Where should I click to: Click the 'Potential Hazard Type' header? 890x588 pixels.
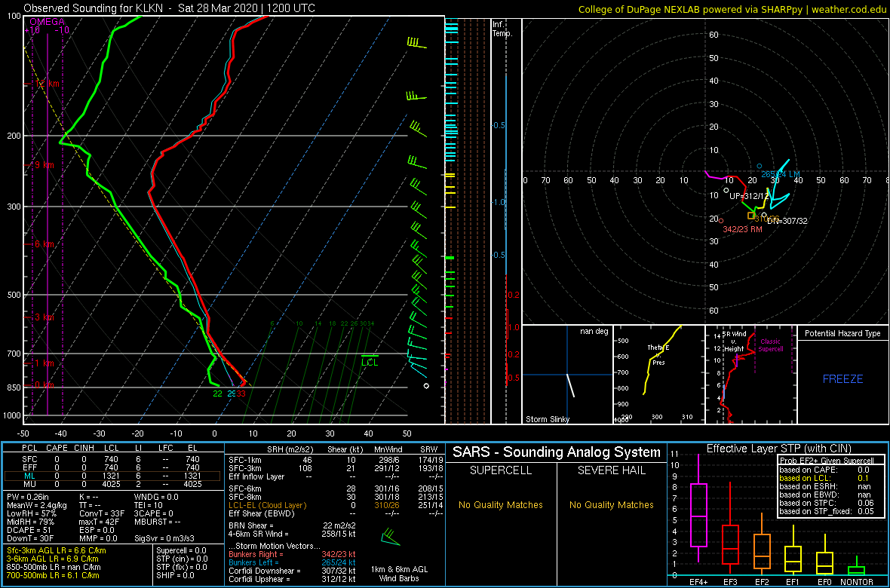click(x=842, y=333)
